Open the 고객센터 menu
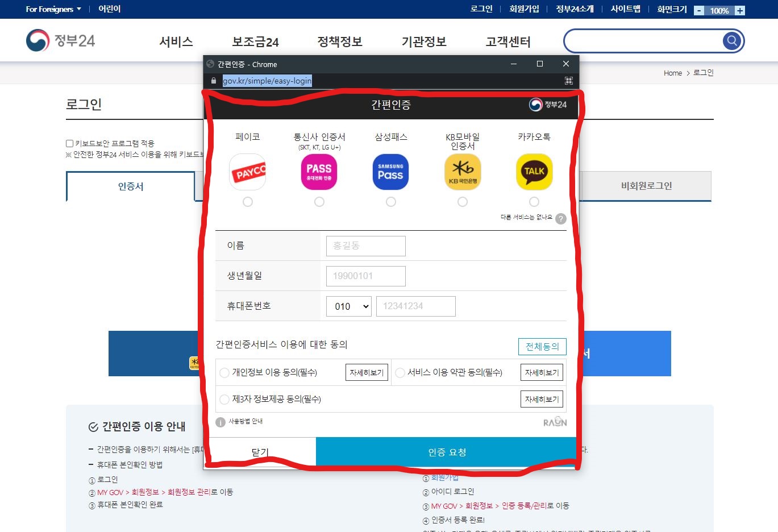778x532 pixels. pyautogui.click(x=508, y=41)
